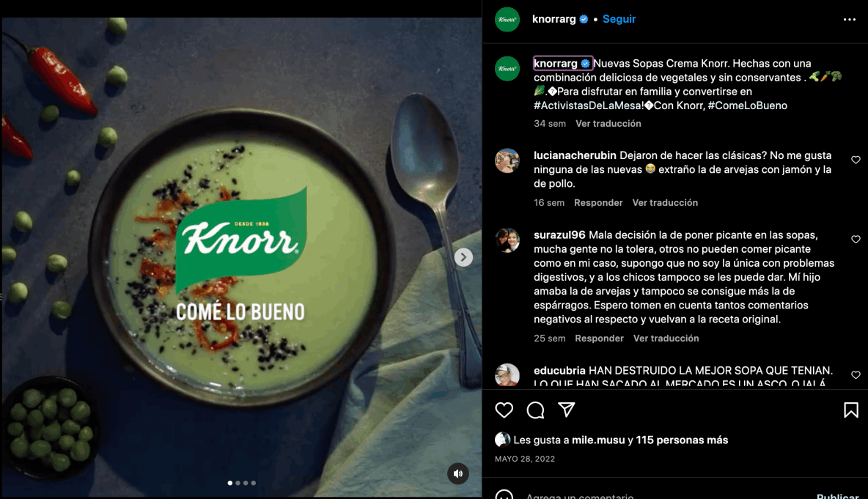Like the post with the heart icon
The height and width of the screenshot is (499, 868).
coord(504,410)
